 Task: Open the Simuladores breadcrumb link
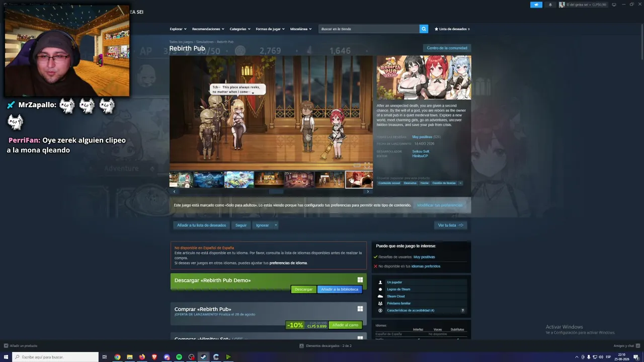point(205,42)
